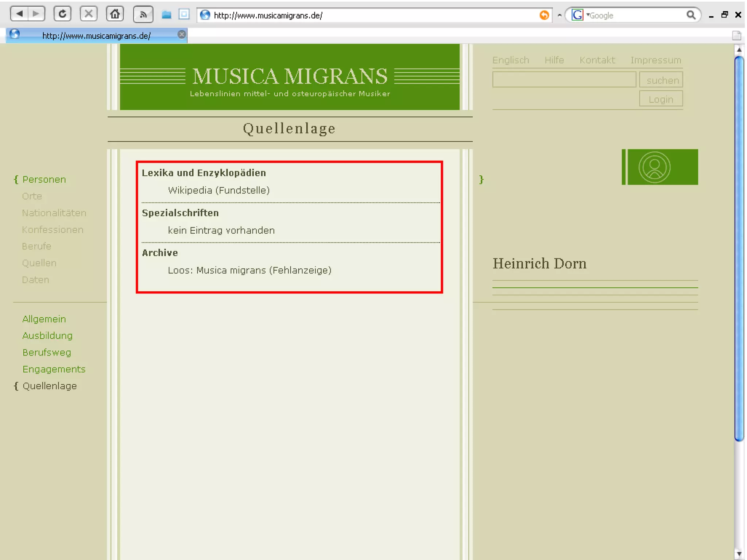Click the stop loading X icon
This screenshot has width=747, height=560.
88,14
